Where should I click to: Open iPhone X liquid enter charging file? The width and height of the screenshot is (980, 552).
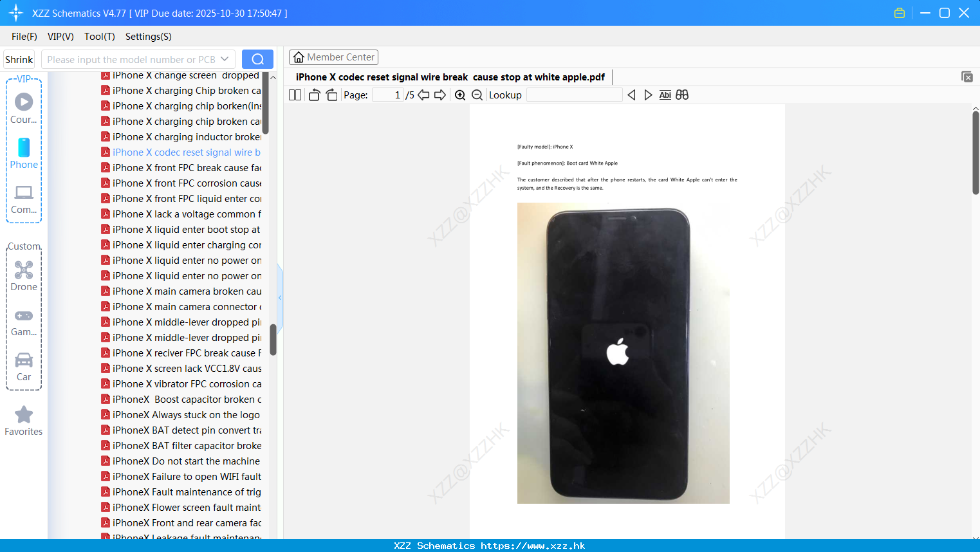click(181, 245)
